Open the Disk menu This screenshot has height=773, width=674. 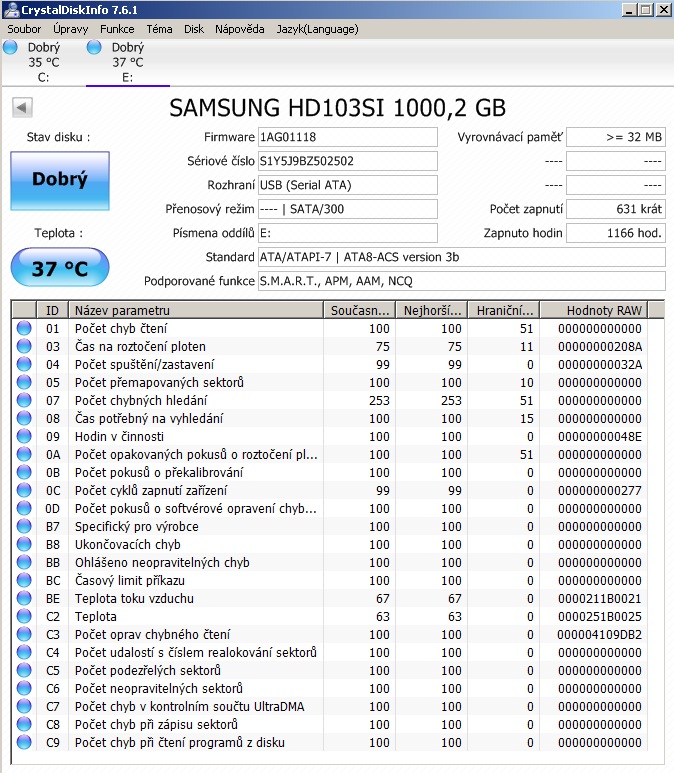pos(194,30)
